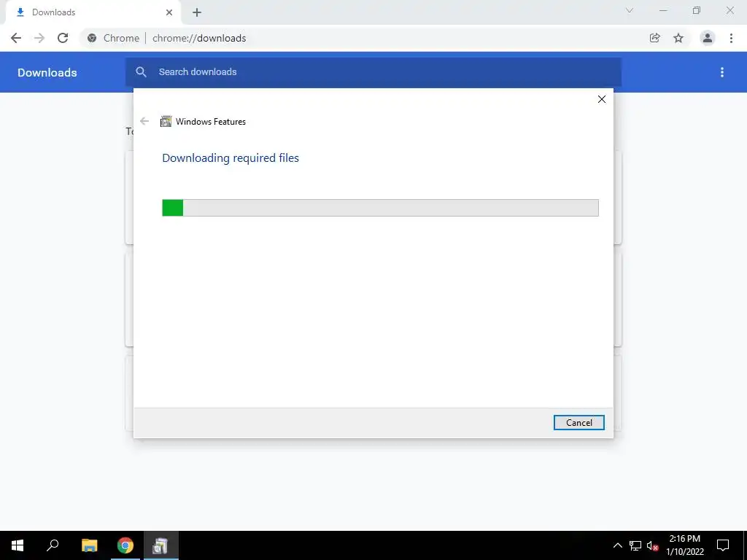Restore down the Chrome window
Screen dimensions: 747x560
point(697,10)
